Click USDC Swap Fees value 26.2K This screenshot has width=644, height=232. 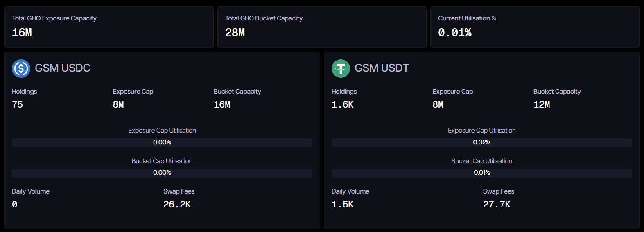[x=177, y=205]
